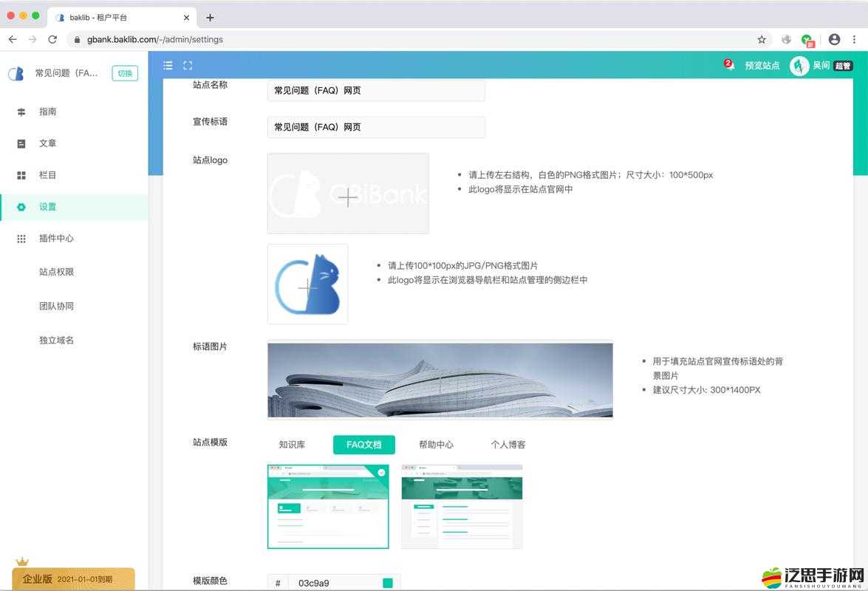Select the FAQ文档 template tab
This screenshot has width=868, height=591.
pyautogui.click(x=363, y=445)
